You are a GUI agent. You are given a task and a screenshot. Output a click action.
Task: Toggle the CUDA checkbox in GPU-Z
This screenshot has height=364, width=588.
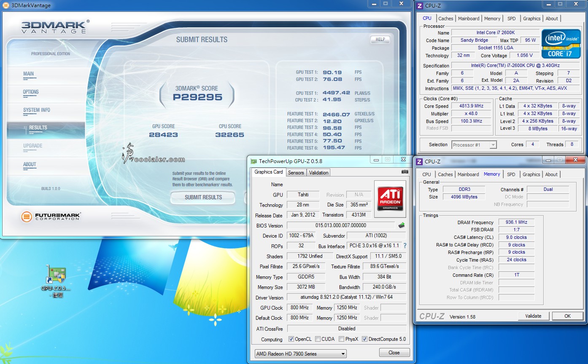point(317,339)
